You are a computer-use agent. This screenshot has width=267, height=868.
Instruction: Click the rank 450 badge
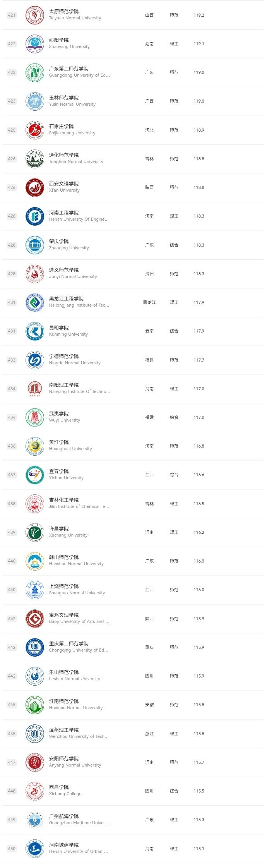coord(12,849)
